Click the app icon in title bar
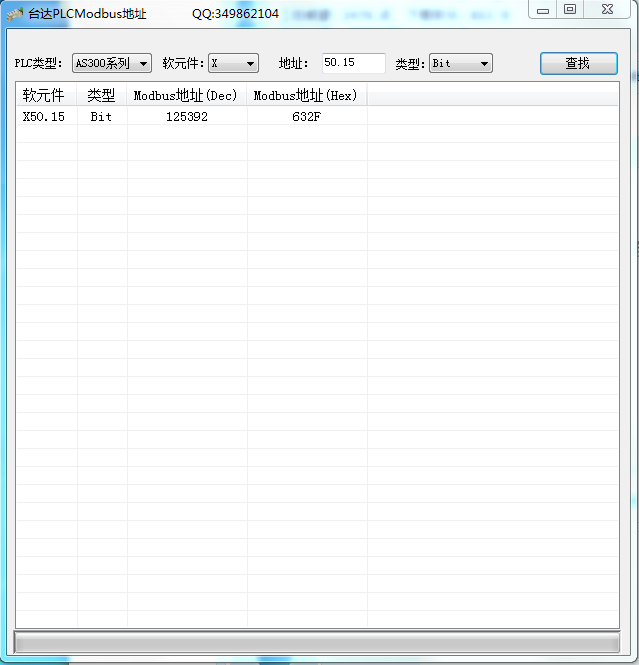Screen dimensions: 639x665 coord(15,14)
